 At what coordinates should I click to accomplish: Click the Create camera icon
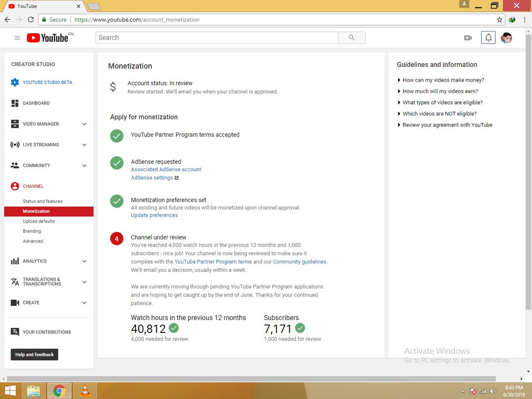(15, 303)
